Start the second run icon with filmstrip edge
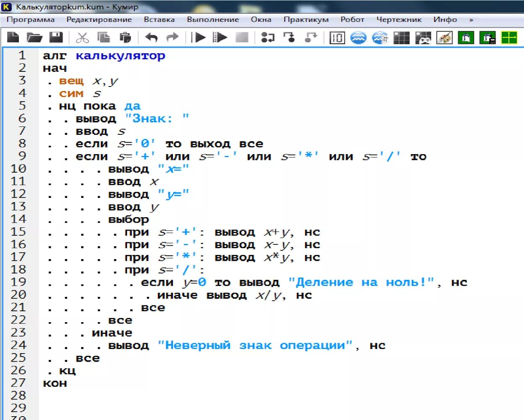This screenshot has width=524, height=420. [x=220, y=38]
